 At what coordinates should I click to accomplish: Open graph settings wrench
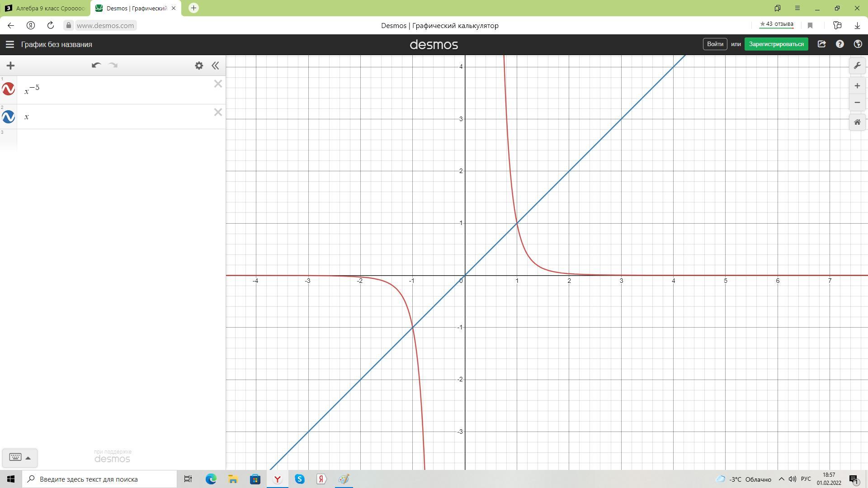coord(857,66)
